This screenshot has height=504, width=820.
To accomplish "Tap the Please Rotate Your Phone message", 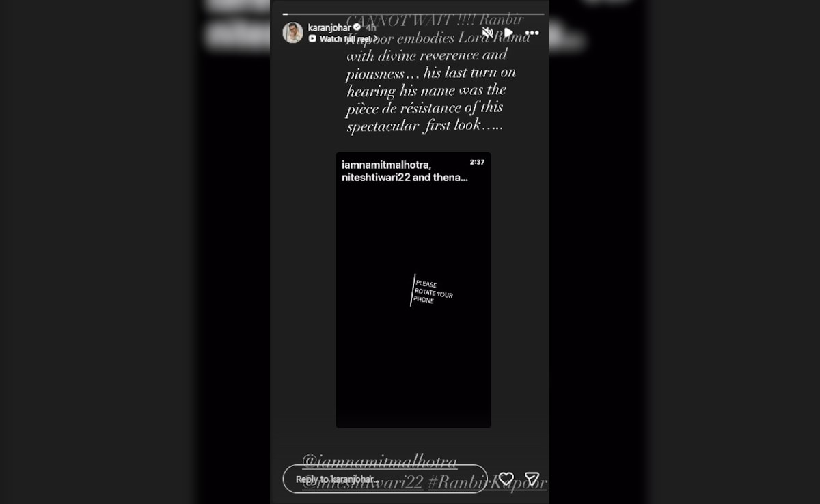I will point(433,291).
